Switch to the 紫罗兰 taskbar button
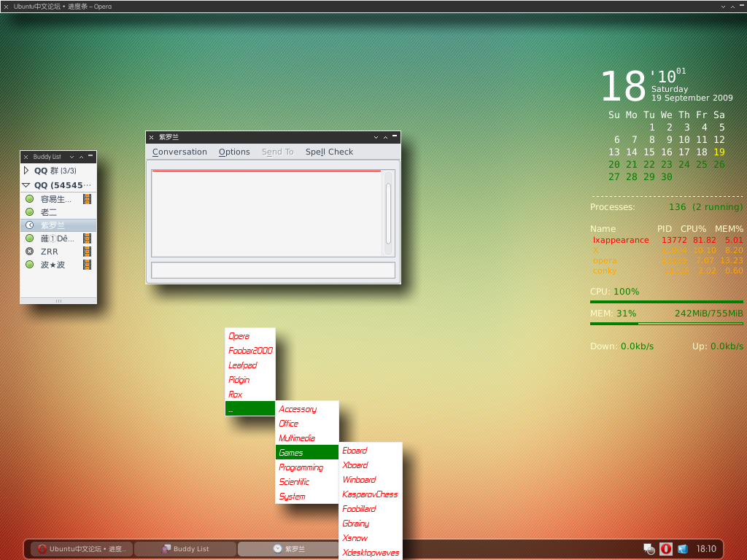The width and height of the screenshot is (747, 560). click(288, 549)
